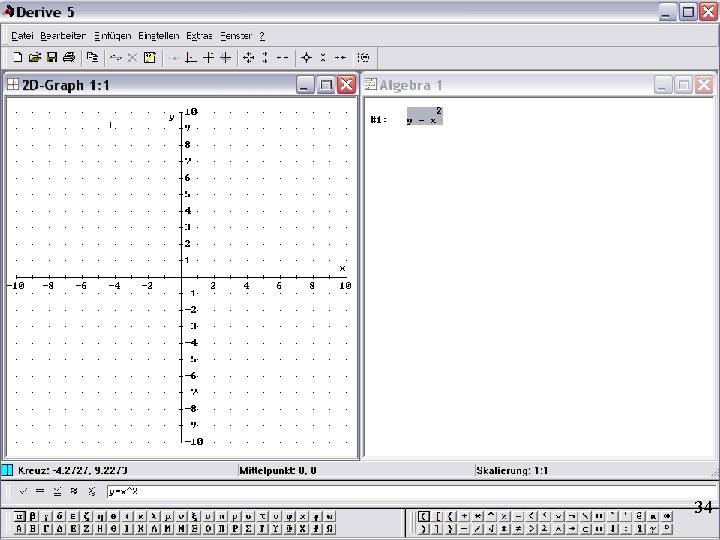
Task: Minimize the 2D-Graph window
Action: (x=305, y=85)
